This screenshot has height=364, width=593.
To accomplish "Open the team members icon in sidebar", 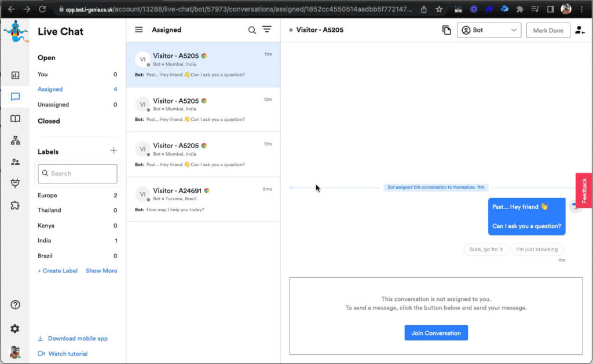I will point(15,162).
